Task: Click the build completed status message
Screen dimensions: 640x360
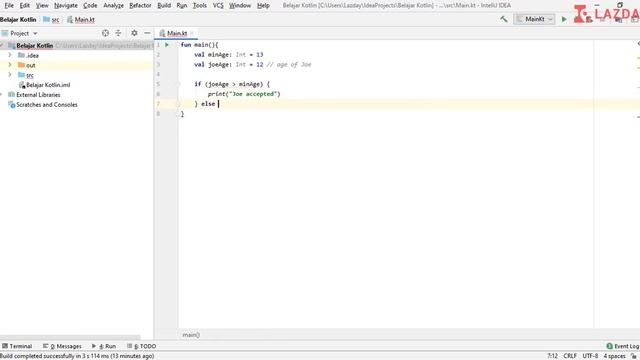Action: (77, 356)
